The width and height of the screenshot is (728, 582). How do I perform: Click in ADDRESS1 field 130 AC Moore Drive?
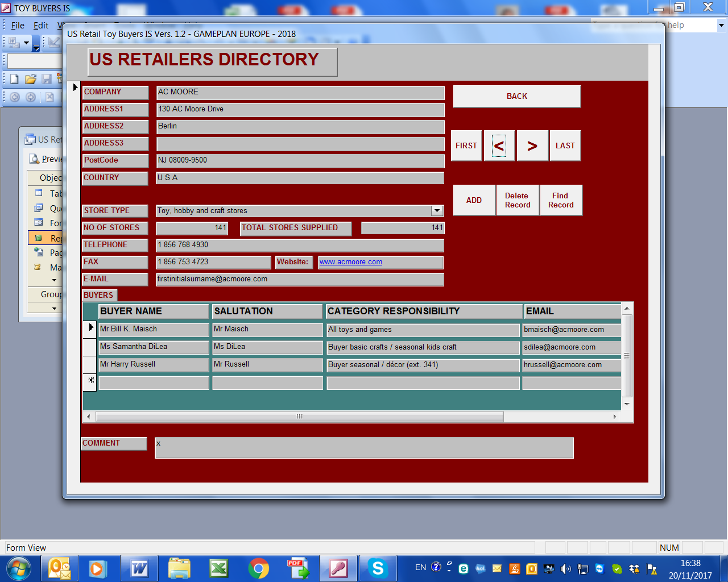point(300,109)
